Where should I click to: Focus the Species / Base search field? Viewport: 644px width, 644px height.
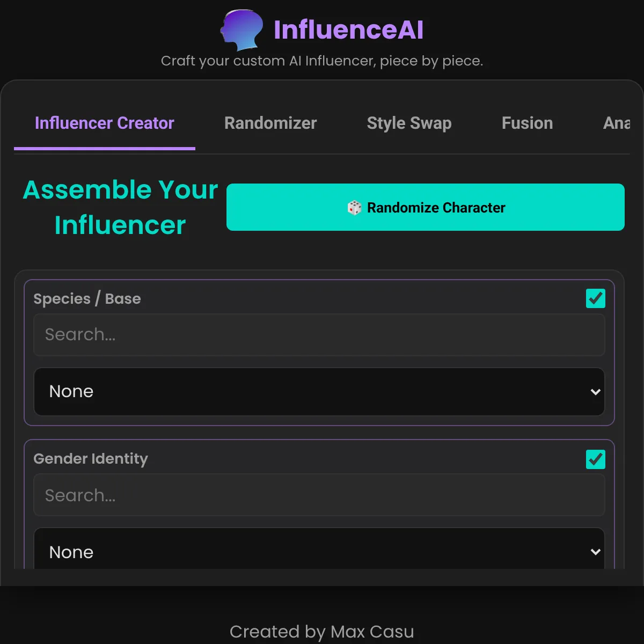click(319, 335)
